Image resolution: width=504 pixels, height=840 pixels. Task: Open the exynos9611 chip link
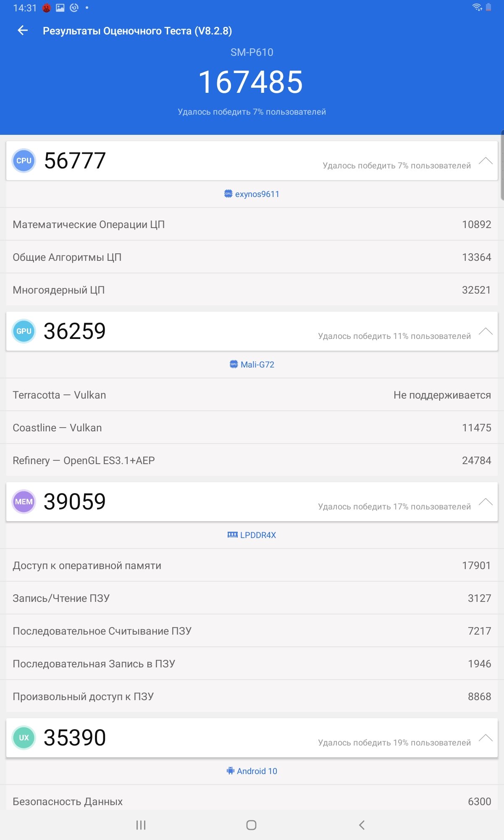252,194
